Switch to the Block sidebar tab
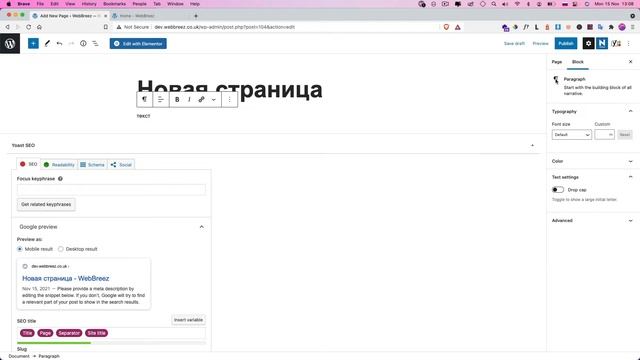640x360 pixels. (578, 62)
